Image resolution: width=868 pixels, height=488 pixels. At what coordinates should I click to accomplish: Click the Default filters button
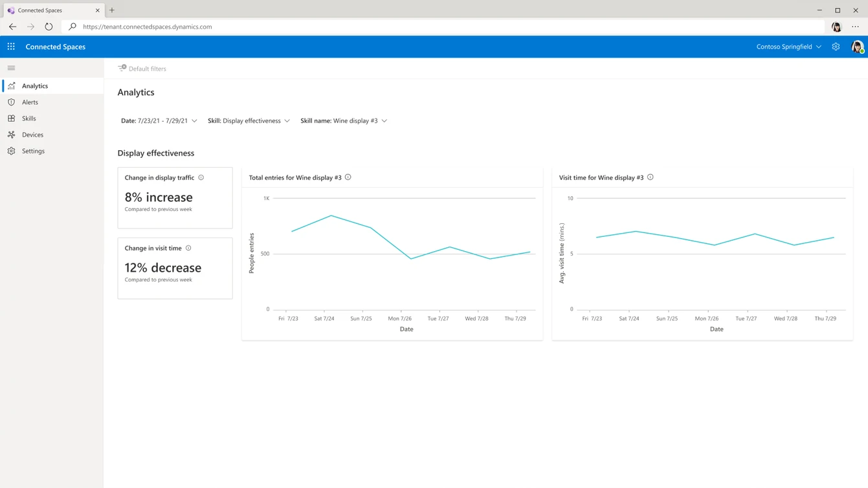[x=142, y=69]
